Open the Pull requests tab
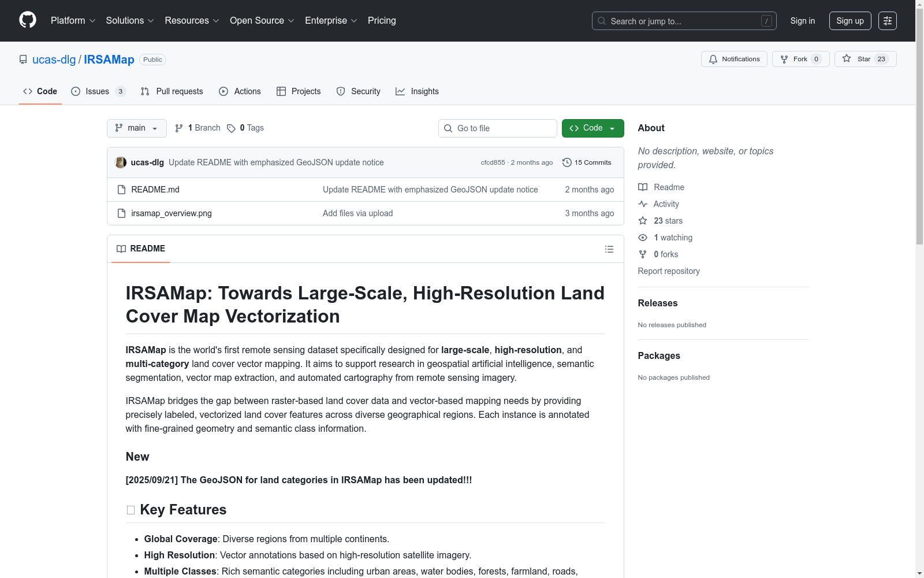Screen dimensions: 924x578 [172, 91]
